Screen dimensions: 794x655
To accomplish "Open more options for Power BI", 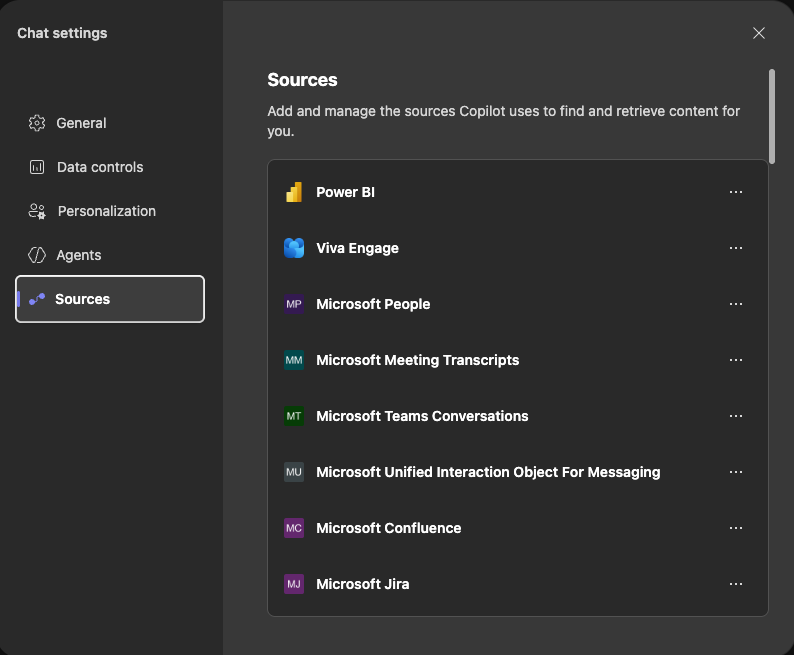I will 736,192.
